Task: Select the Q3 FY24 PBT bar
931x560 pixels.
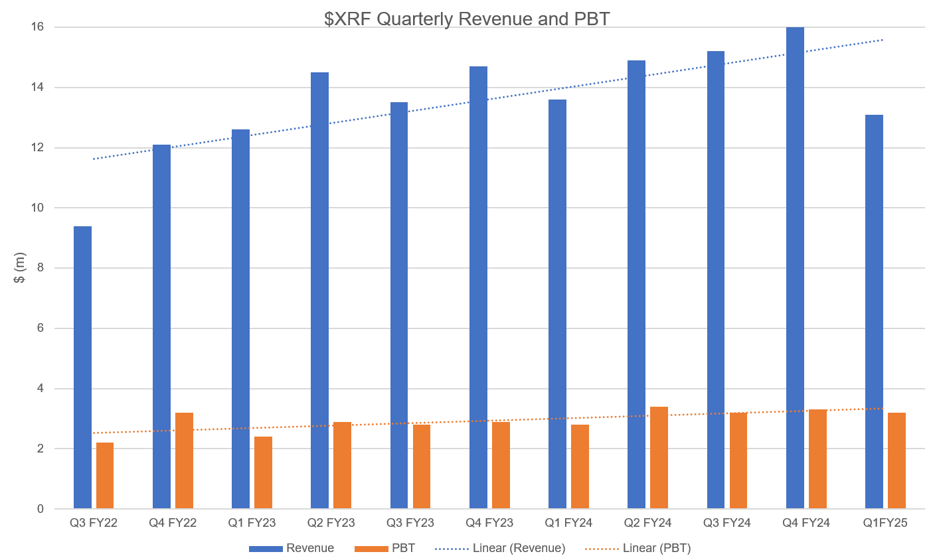Action: [x=738, y=460]
